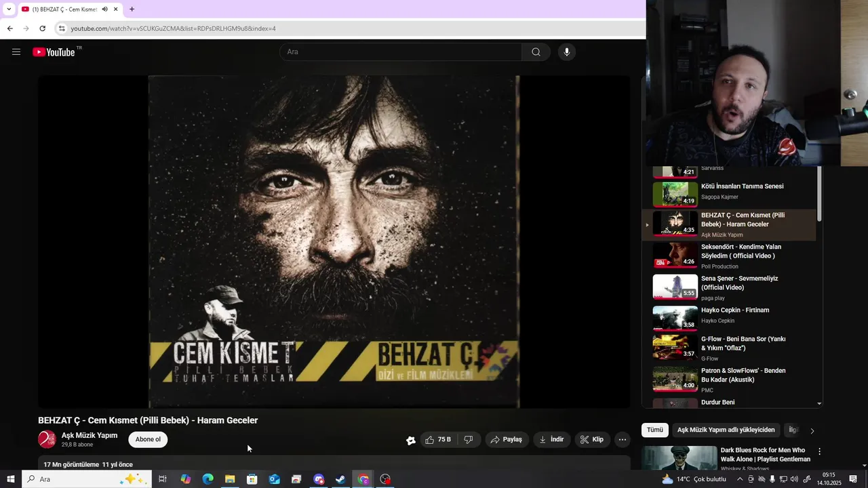Select 'Aşk Müzik Yapım adlı yükleyiciden' chip
This screenshot has height=488, width=868.
pyautogui.click(x=726, y=430)
